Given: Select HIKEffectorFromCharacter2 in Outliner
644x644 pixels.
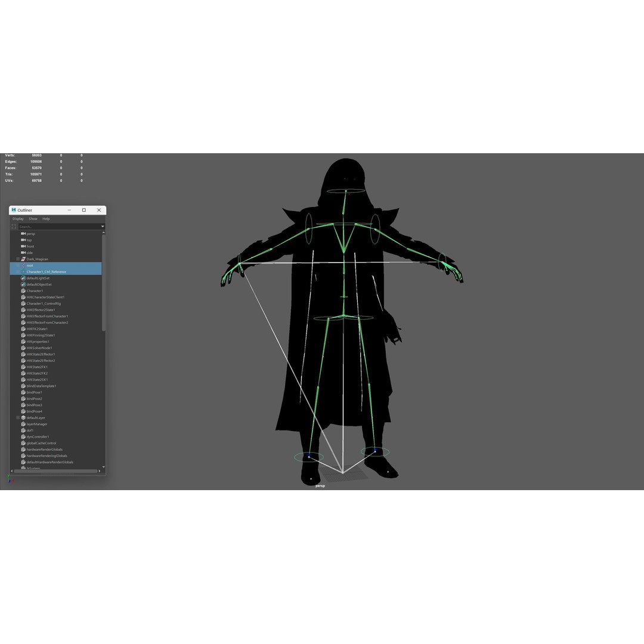Looking at the screenshot, I should pos(47,323).
